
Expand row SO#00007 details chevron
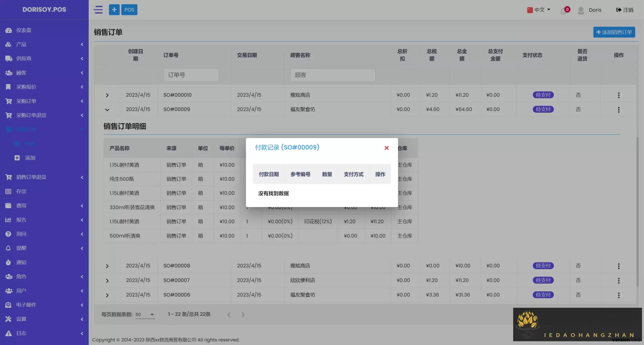click(107, 281)
